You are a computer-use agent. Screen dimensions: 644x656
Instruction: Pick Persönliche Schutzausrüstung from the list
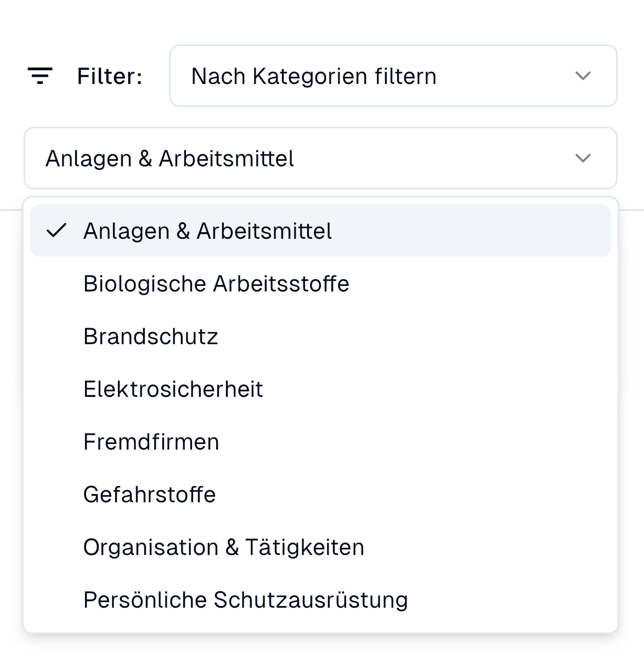point(246,600)
